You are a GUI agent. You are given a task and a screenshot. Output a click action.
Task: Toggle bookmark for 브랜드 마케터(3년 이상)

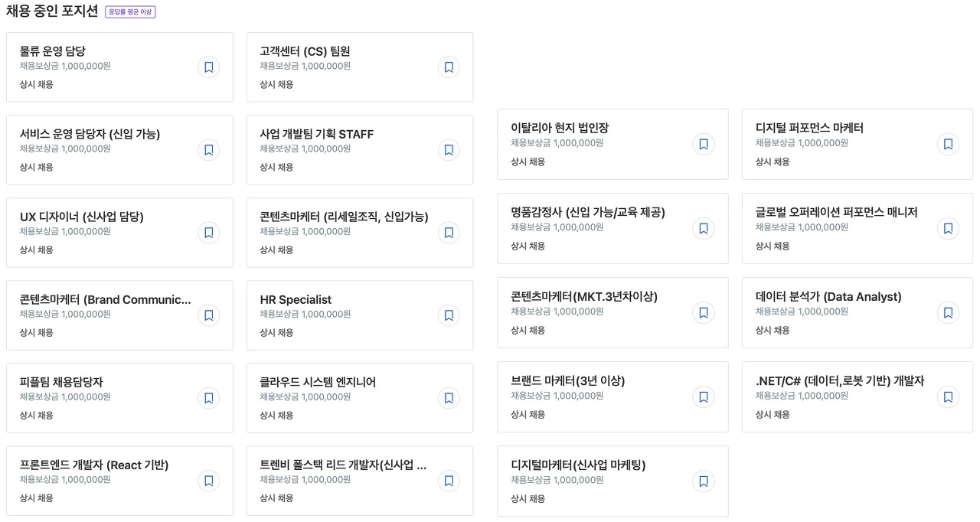(703, 396)
